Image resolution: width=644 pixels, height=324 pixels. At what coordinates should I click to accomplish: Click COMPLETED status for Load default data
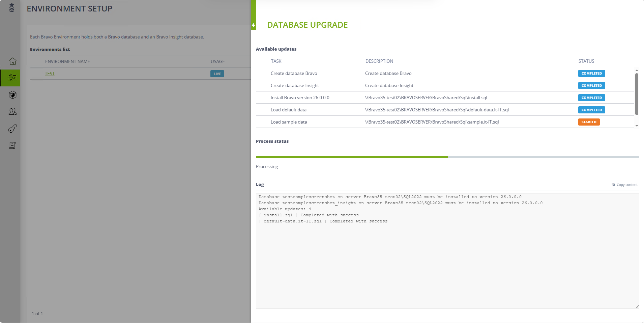point(591,110)
